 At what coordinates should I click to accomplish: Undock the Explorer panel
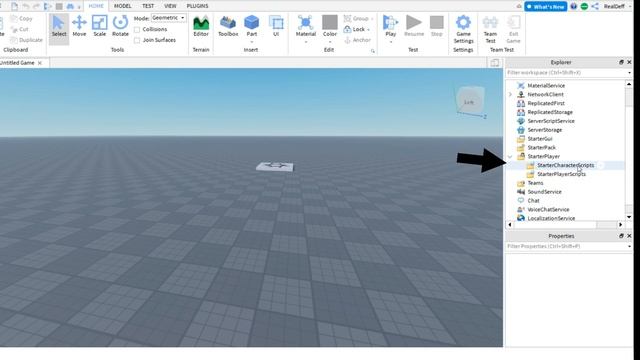pyautogui.click(x=621, y=62)
